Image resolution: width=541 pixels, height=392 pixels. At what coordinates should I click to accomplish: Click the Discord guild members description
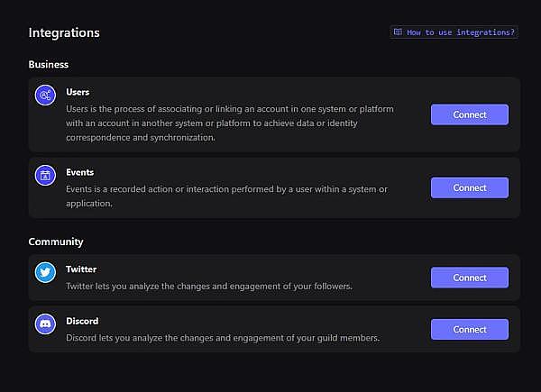[223, 338]
